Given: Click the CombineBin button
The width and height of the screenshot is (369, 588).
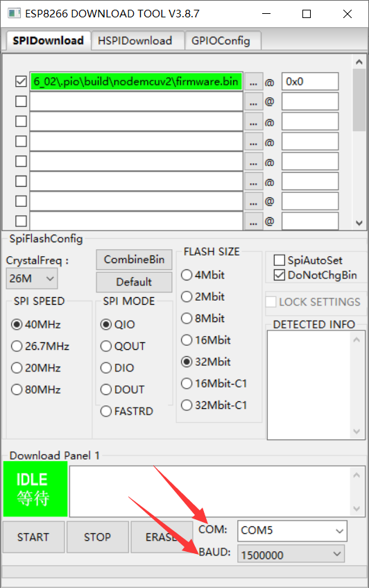Looking at the screenshot, I should (x=134, y=260).
